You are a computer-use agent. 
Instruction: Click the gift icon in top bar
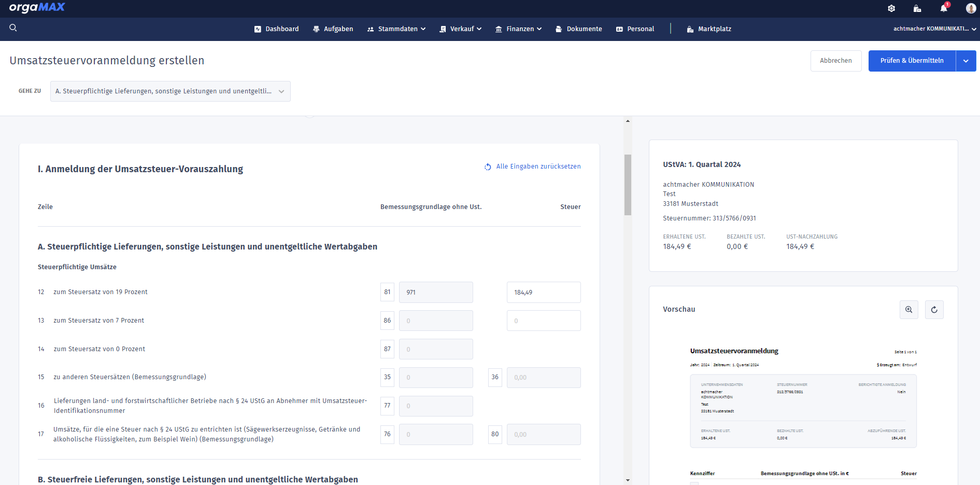click(x=917, y=8)
